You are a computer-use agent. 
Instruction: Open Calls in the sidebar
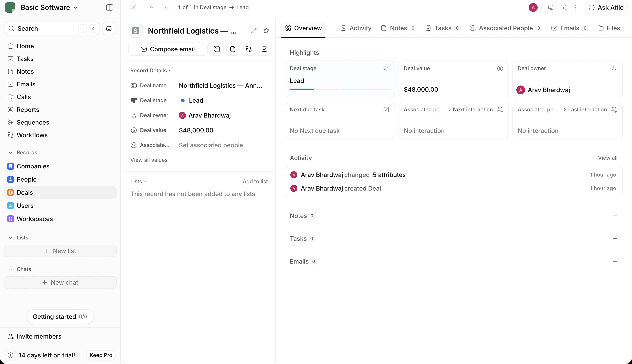click(x=60, y=97)
